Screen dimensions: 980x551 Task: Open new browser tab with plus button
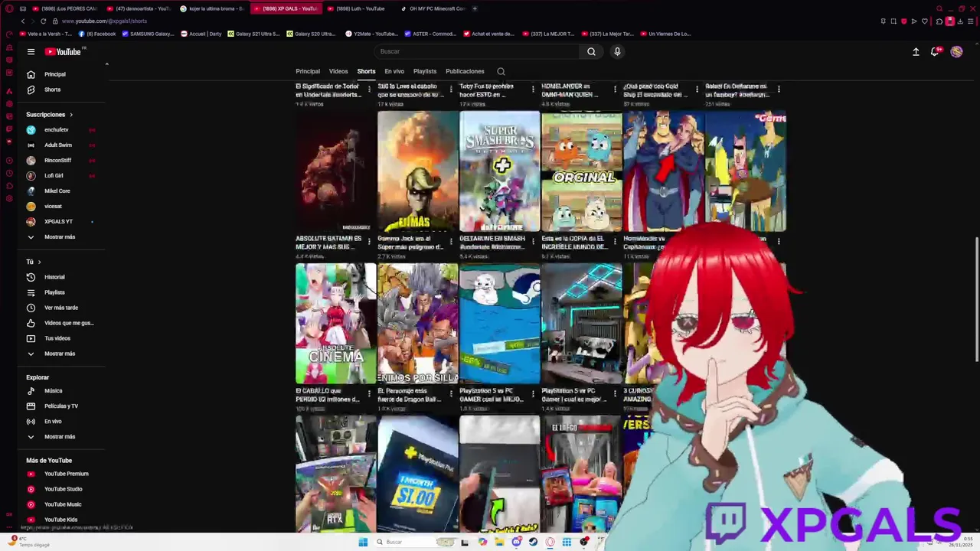tap(475, 8)
